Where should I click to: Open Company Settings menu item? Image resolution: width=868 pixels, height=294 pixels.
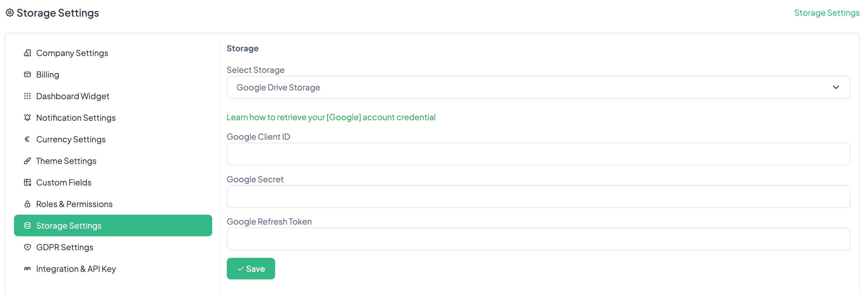[72, 53]
